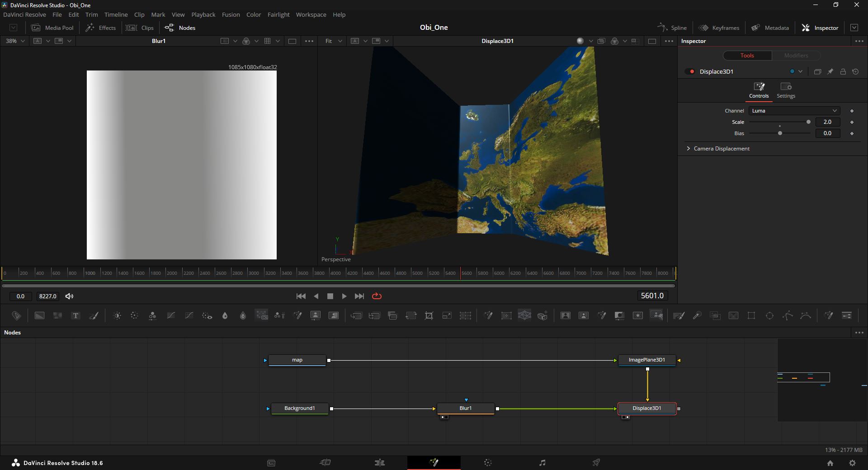Open the top-right expand panel dropdown

click(x=854, y=28)
